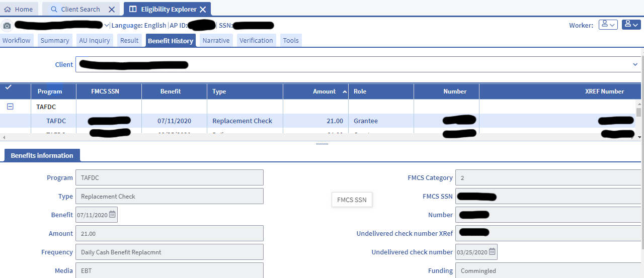644x278 pixels.
Task: Select the Benefits information tab
Action: 42,156
